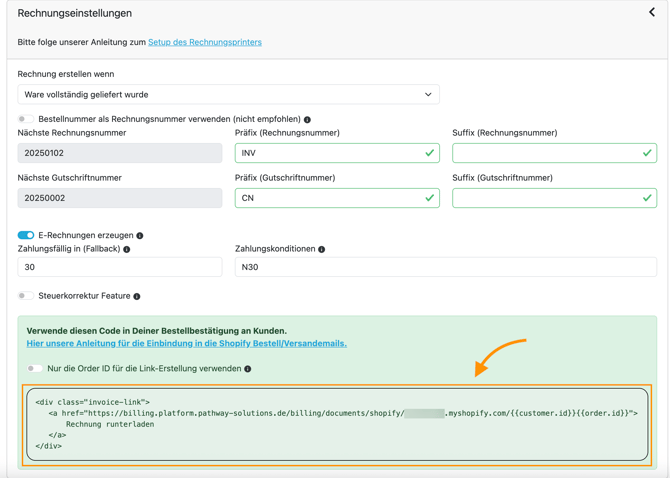Open the Rechnung erstellen wenn dropdown
670x478 pixels.
[x=228, y=95]
